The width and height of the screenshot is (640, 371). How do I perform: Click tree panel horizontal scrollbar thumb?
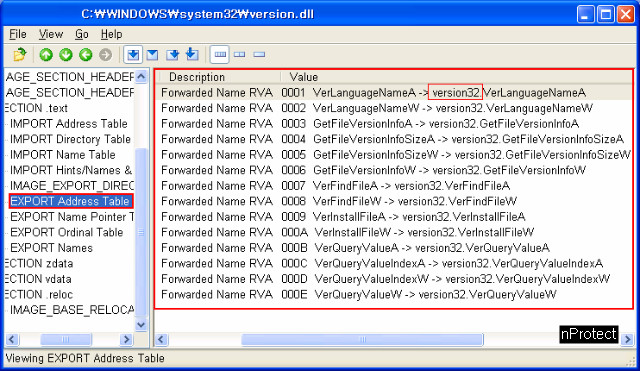pyautogui.click(x=66, y=339)
